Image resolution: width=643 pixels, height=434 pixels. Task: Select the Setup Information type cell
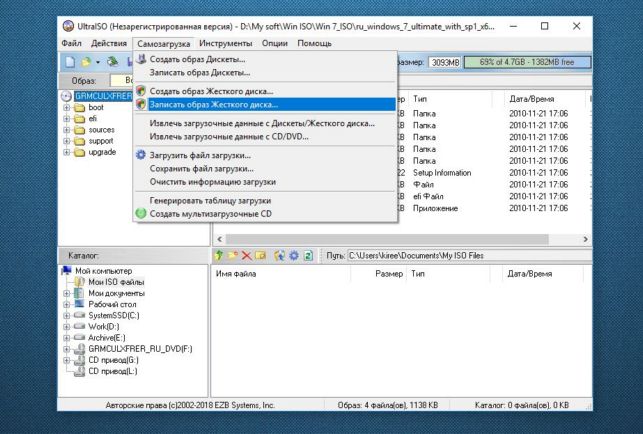pyautogui.click(x=442, y=173)
